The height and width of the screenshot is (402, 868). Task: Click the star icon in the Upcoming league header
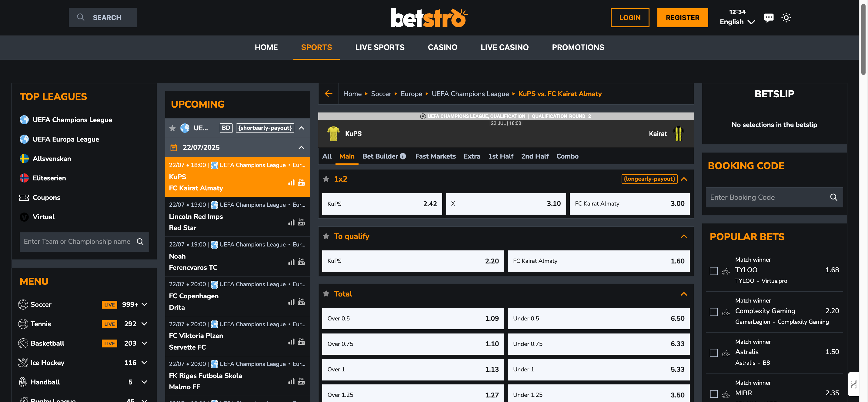coord(172,128)
